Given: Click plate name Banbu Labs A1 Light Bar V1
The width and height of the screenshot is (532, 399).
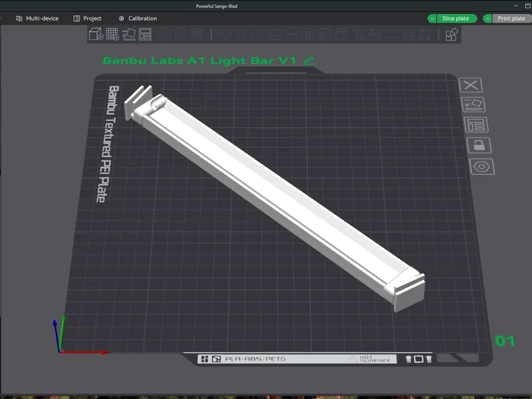Looking at the screenshot, I should coord(199,61).
